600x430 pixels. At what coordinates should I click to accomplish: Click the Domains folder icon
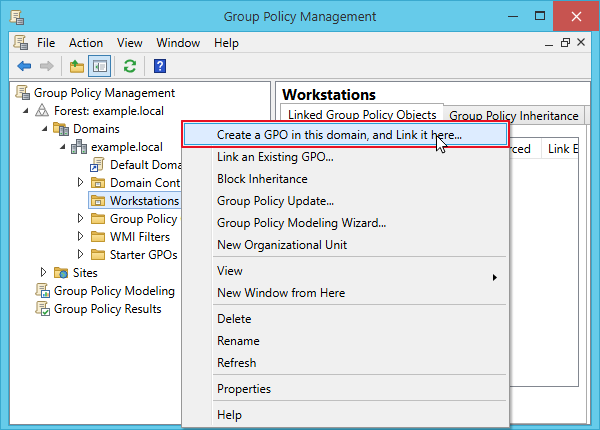pos(61,129)
